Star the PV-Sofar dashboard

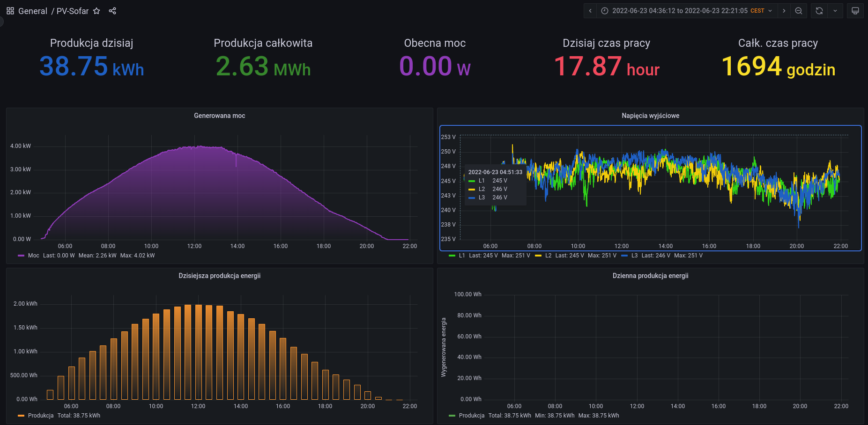(96, 11)
